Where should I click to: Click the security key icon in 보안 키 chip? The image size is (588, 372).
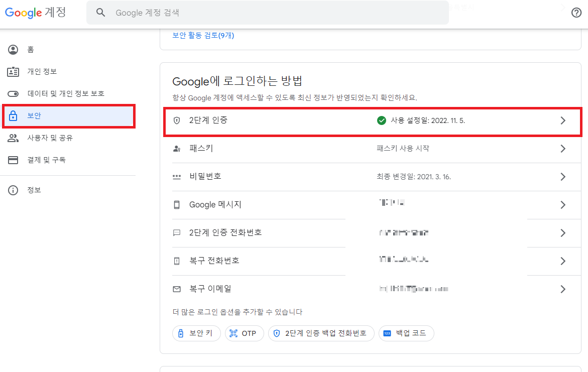181,333
